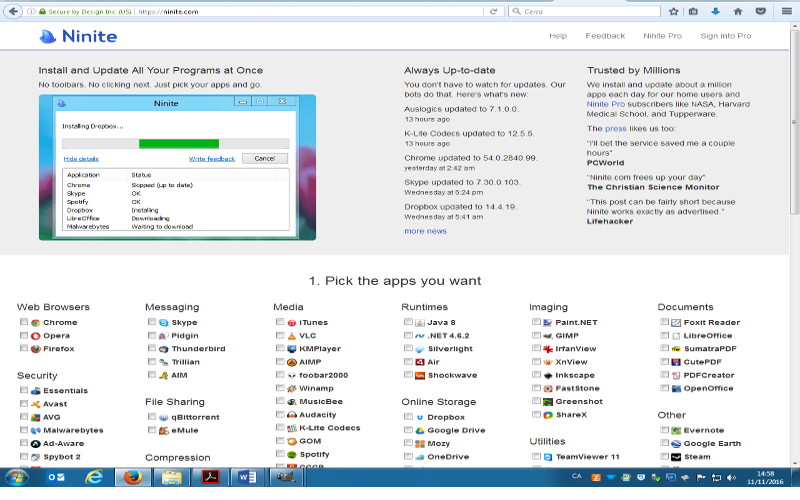Click the Sign into Pro link
The height and width of the screenshot is (500, 800).
(725, 36)
